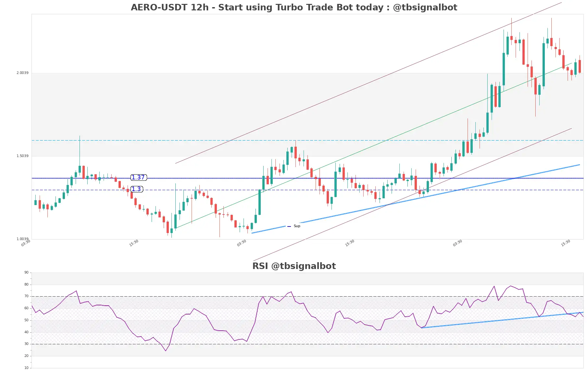Select the 1.3 price level label
Image resolution: width=588 pixels, height=392 pixels.
pyautogui.click(x=137, y=189)
